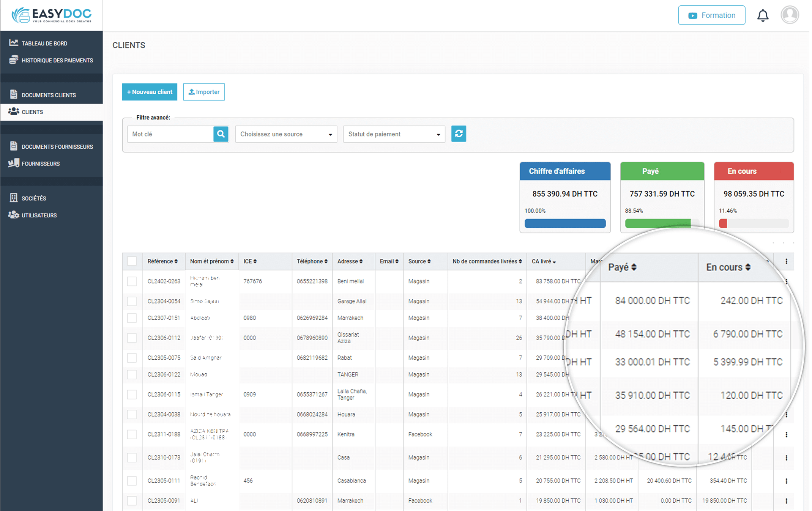Launch keyword search with the magnifier icon
This screenshot has height=511, width=812.
tap(221, 134)
